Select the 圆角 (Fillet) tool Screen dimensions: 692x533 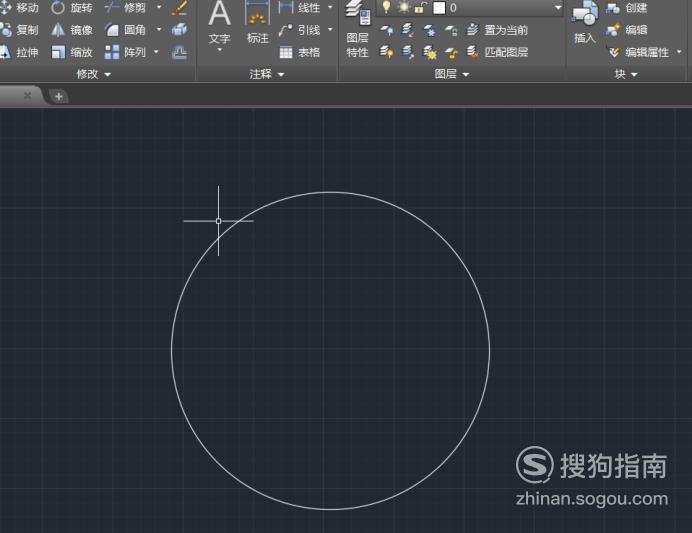coord(126,30)
